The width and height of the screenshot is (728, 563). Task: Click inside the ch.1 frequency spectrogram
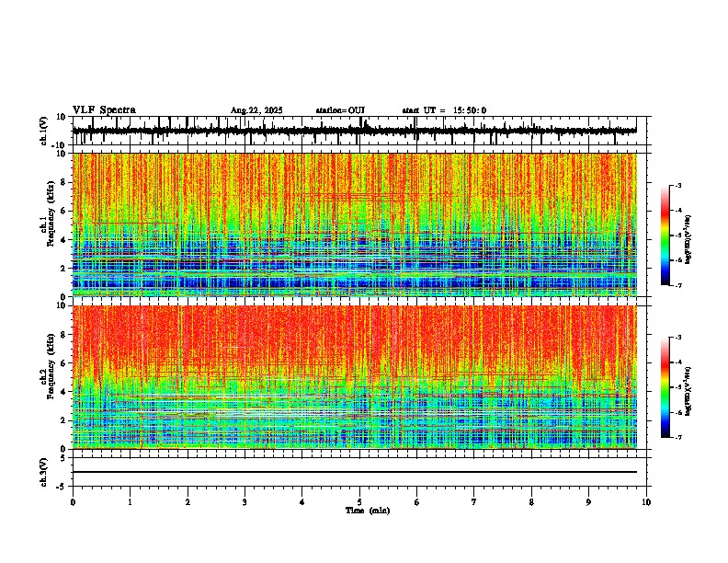coord(355,224)
